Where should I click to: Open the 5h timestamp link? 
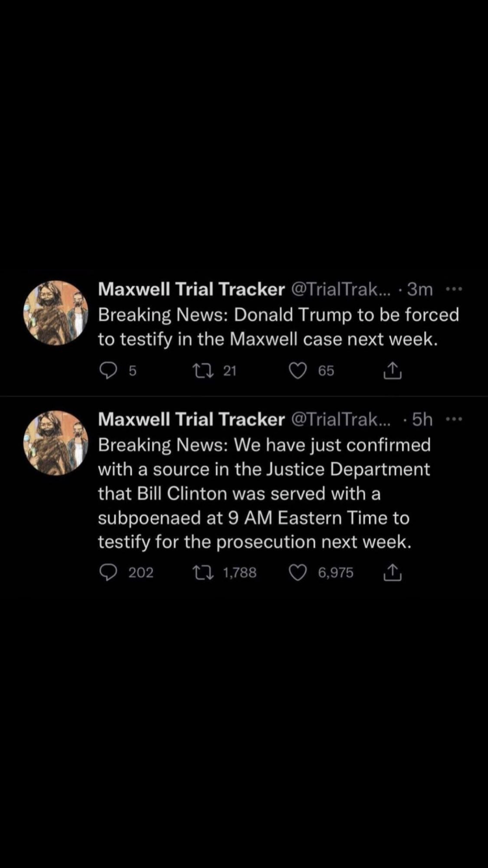pos(422,420)
